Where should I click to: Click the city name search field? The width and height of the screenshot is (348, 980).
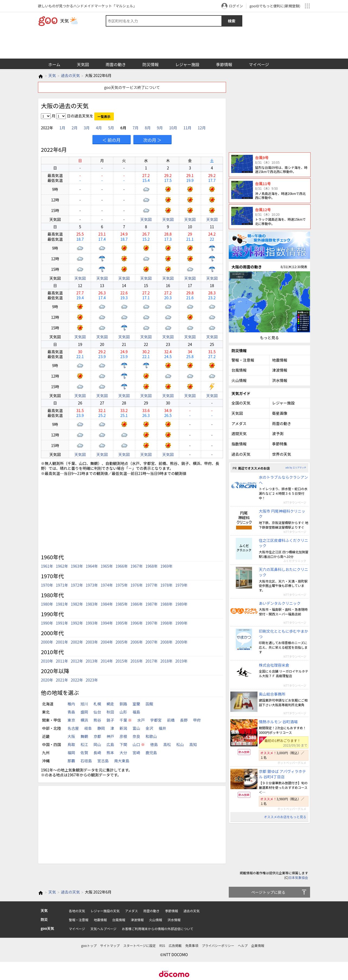click(x=163, y=21)
